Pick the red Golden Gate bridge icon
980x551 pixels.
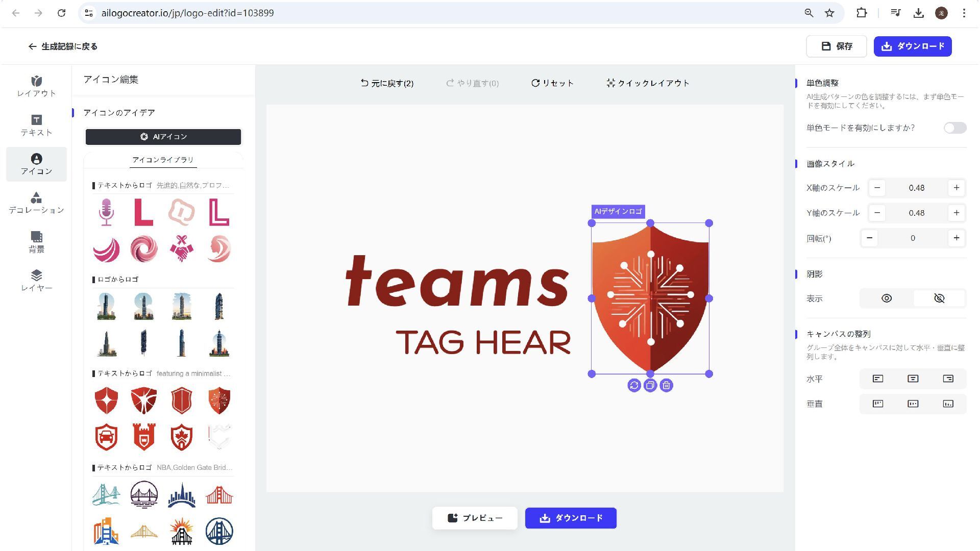click(x=219, y=495)
